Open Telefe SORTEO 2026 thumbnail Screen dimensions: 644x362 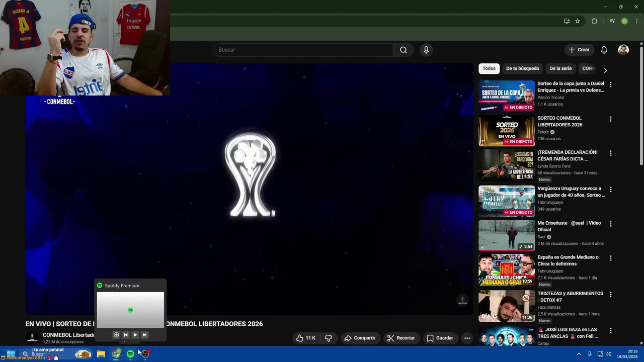507,131
